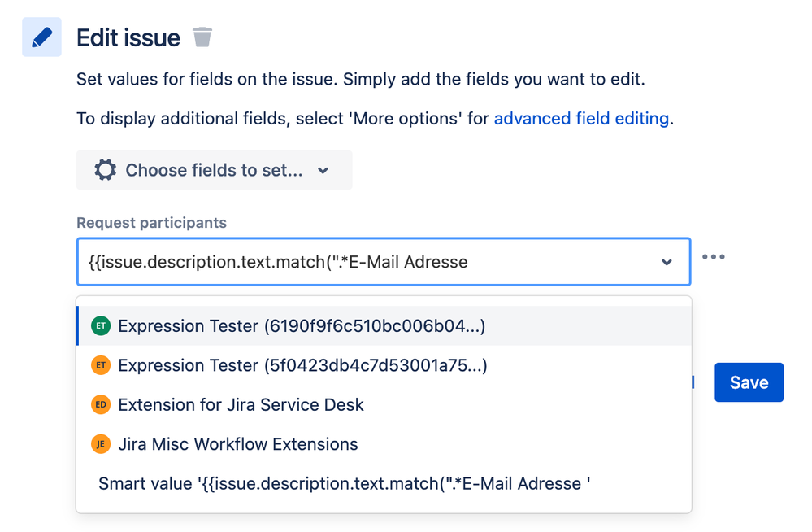Open the three-dots more options menu
812x532 pixels.
pyautogui.click(x=713, y=257)
